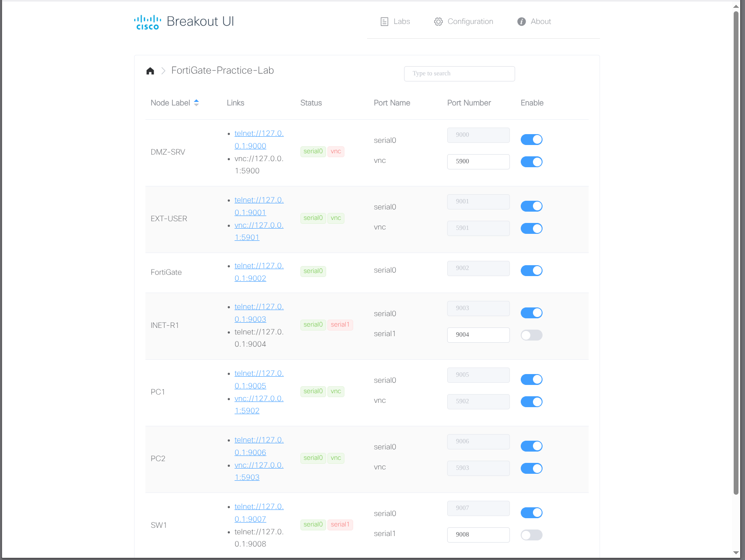Click the Node Label column header
This screenshot has height=560, width=745.
170,103
